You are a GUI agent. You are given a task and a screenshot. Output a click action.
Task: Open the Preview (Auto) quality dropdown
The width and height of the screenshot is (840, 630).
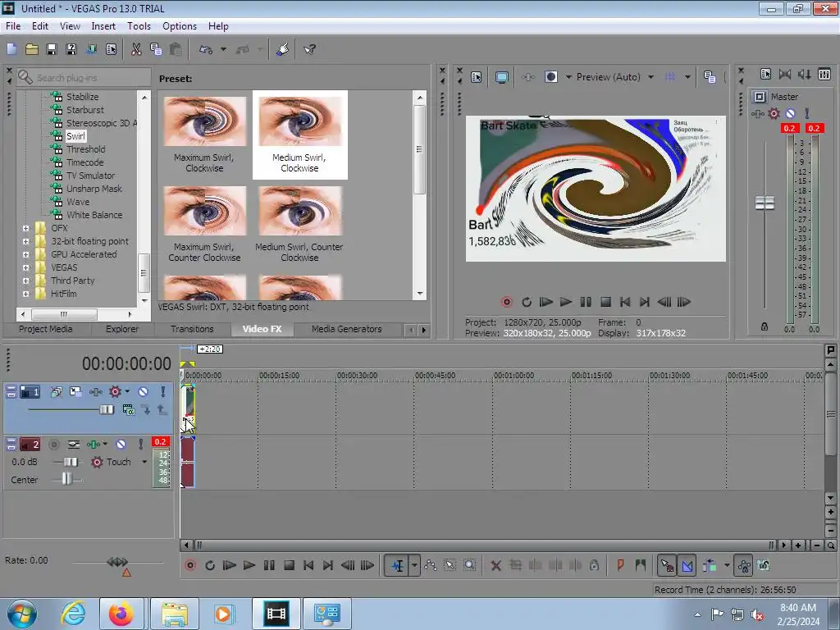tap(651, 77)
